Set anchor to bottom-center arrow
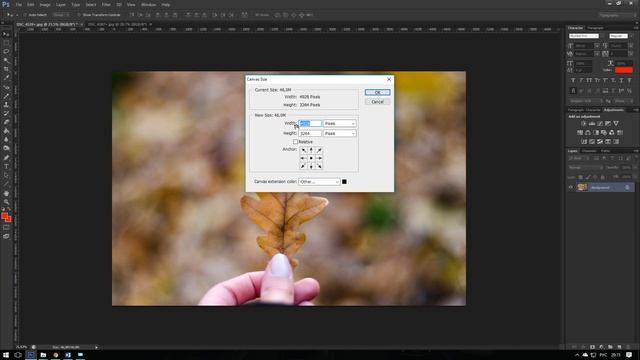The image size is (640, 360). (311, 166)
